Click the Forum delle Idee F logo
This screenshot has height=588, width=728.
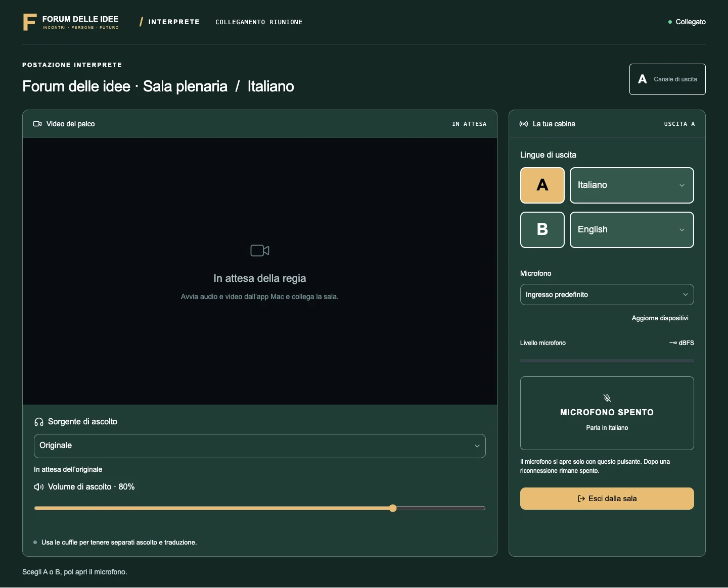(x=30, y=22)
